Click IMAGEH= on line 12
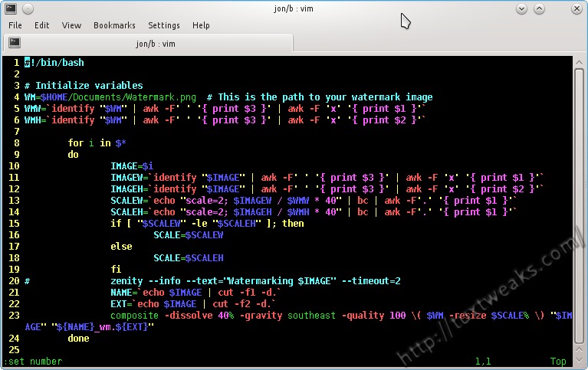 click(130, 189)
